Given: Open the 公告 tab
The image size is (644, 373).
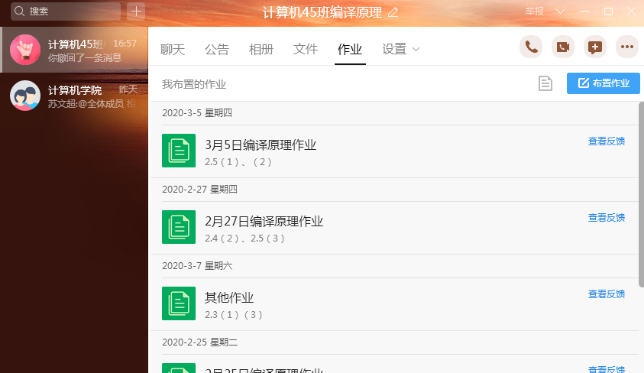Looking at the screenshot, I should [x=217, y=49].
